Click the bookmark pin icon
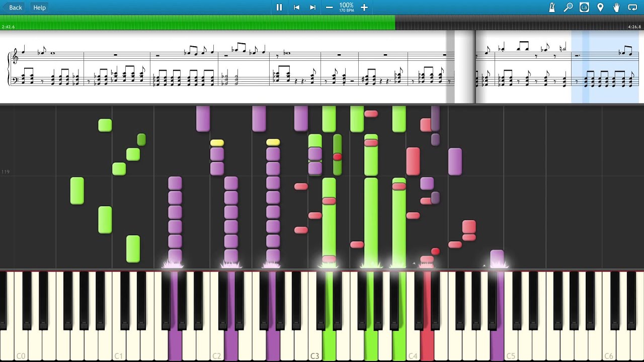644x362 pixels. (x=600, y=8)
